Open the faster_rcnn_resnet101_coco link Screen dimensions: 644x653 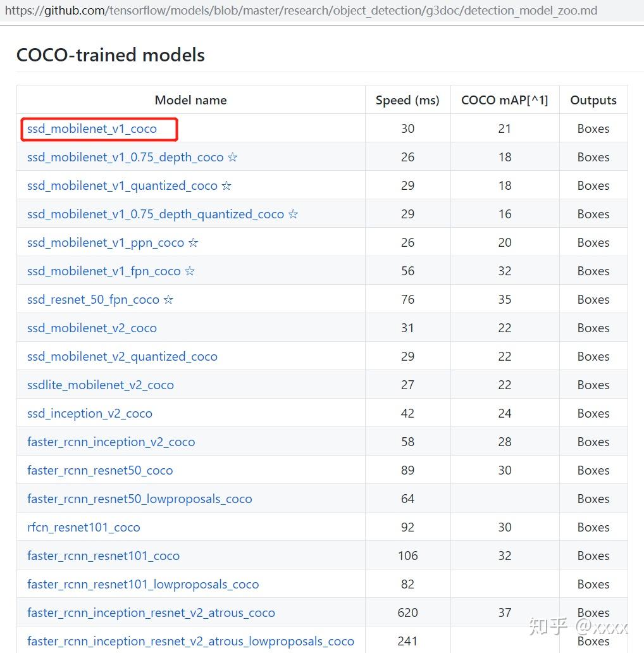[103, 556]
